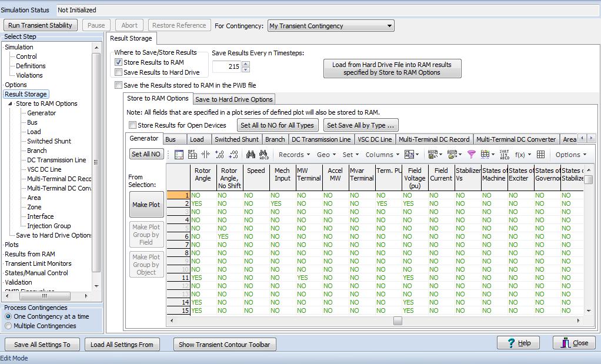Click Load from Hard Drive File button

392,69
